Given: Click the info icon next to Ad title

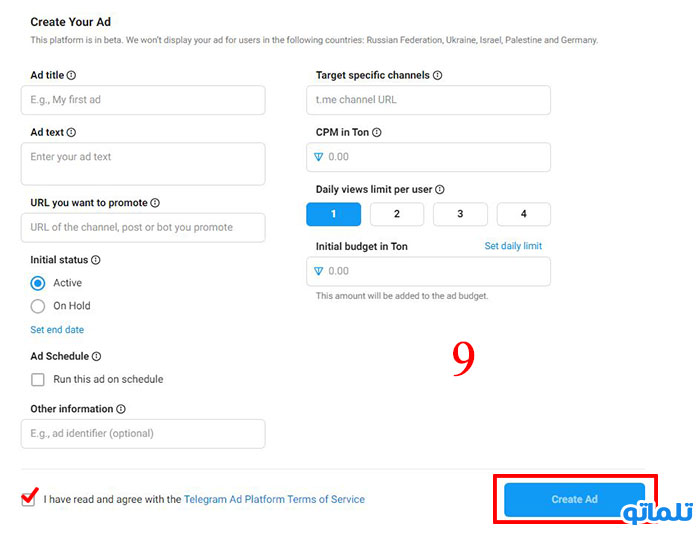Looking at the screenshot, I should [x=71, y=75].
